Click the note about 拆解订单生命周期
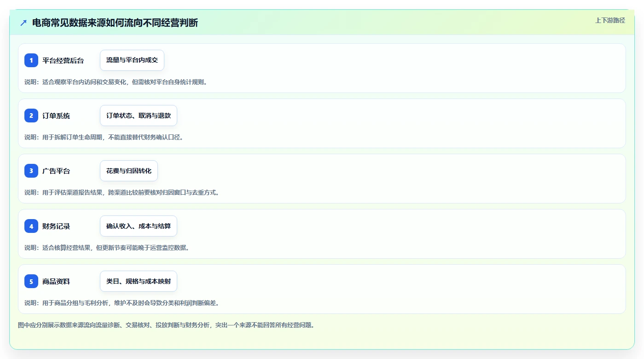The height and width of the screenshot is (359, 644). pos(105,137)
